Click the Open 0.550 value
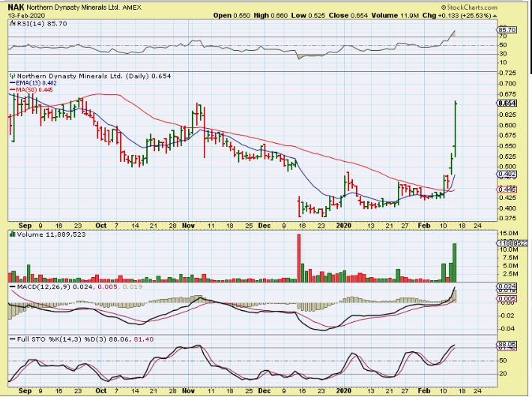This screenshot has width=532, height=397. click(x=232, y=16)
